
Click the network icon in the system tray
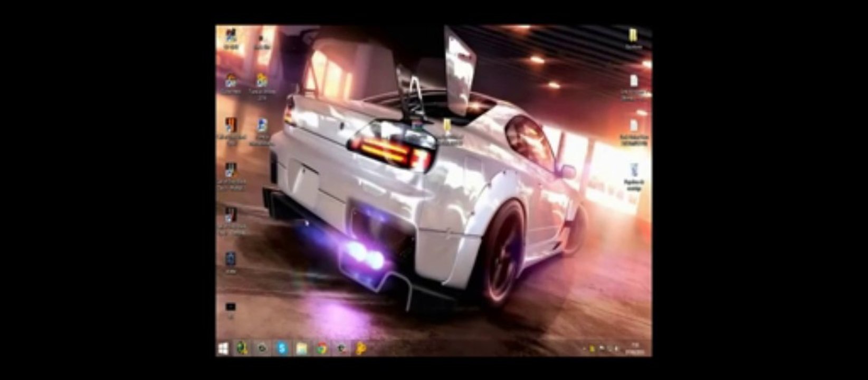click(x=609, y=348)
